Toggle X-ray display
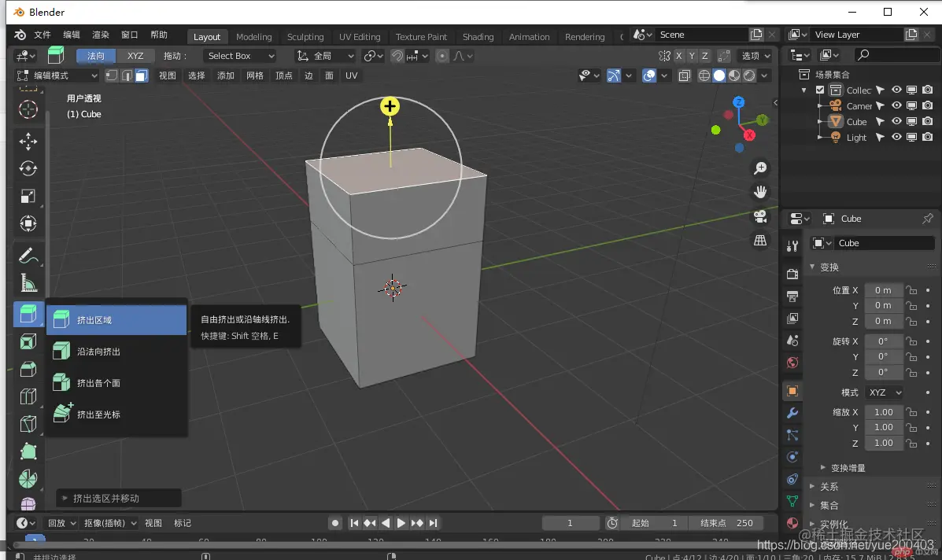The image size is (942, 560). 685,76
